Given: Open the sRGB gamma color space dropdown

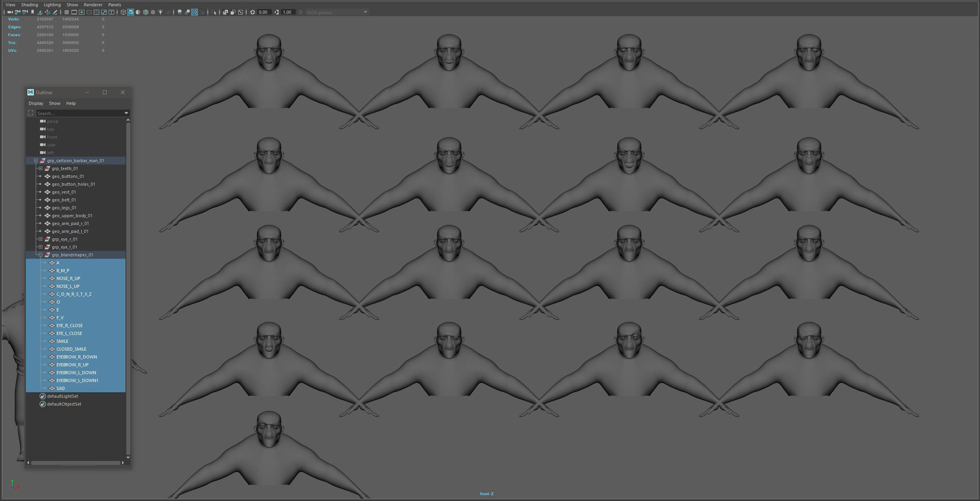Looking at the screenshot, I should (x=365, y=12).
